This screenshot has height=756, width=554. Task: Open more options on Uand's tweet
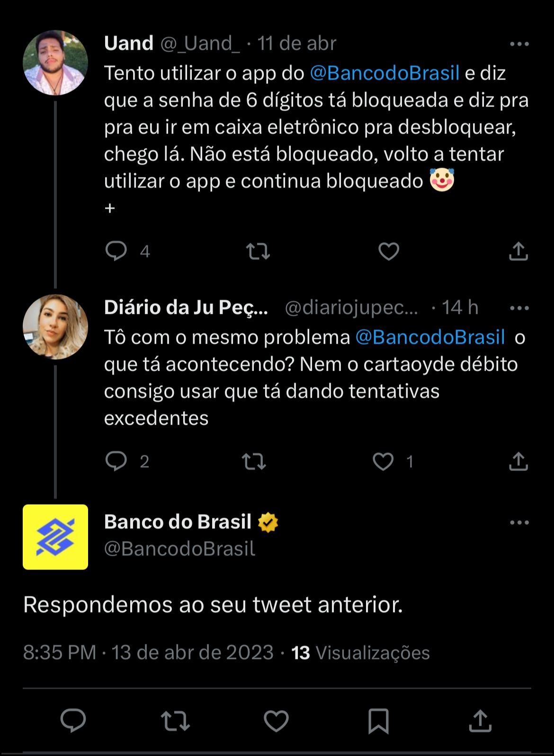(x=519, y=44)
